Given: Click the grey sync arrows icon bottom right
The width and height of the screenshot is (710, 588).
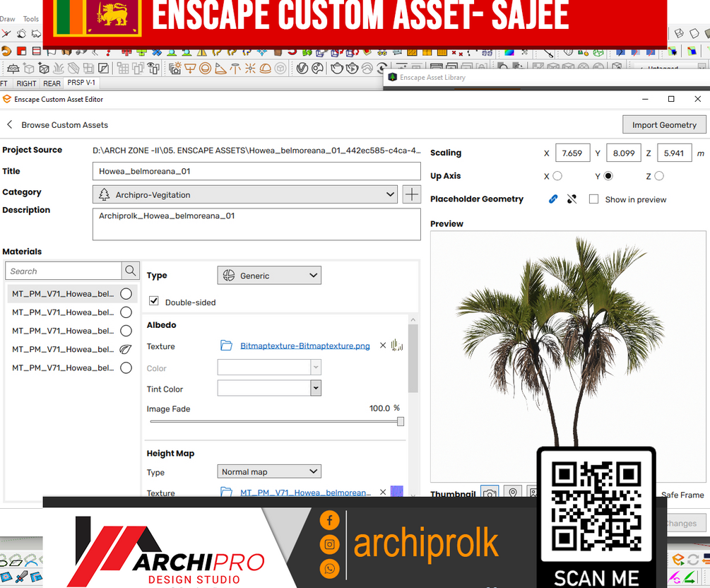Looking at the screenshot, I should coord(693,560).
